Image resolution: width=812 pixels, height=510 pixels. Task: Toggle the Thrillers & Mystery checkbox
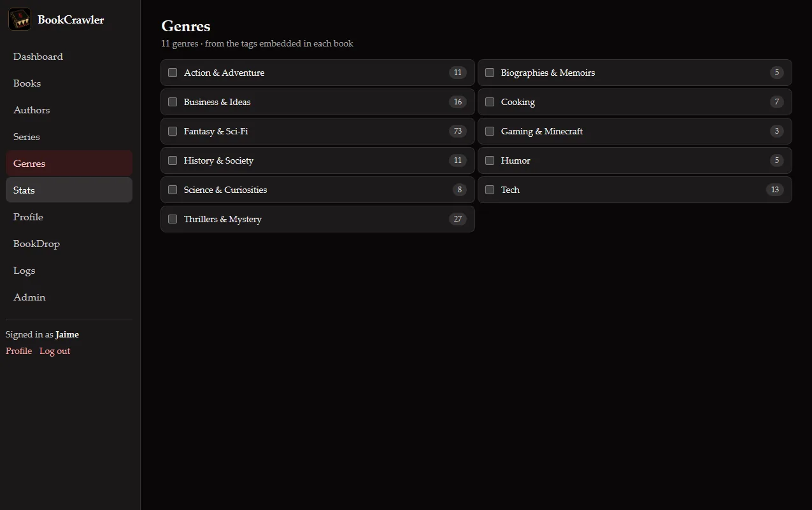(173, 219)
